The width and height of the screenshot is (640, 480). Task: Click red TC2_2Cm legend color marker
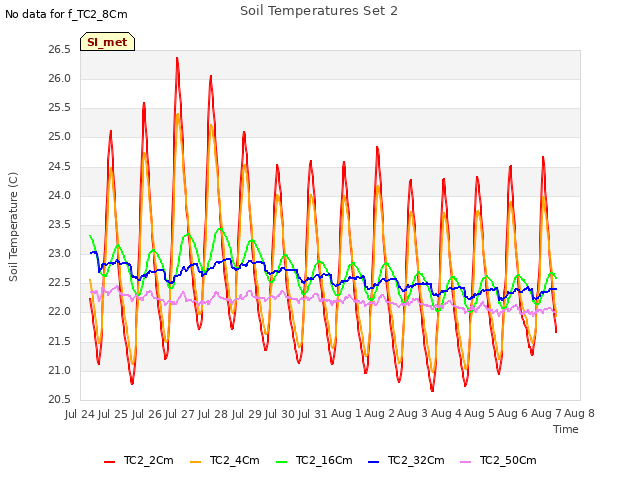coord(109,462)
